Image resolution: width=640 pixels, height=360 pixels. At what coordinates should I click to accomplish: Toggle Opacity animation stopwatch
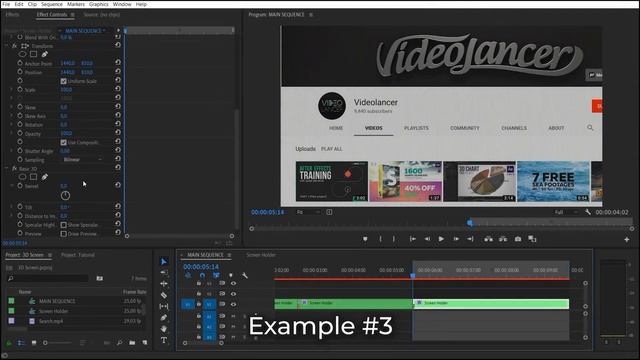[20, 133]
